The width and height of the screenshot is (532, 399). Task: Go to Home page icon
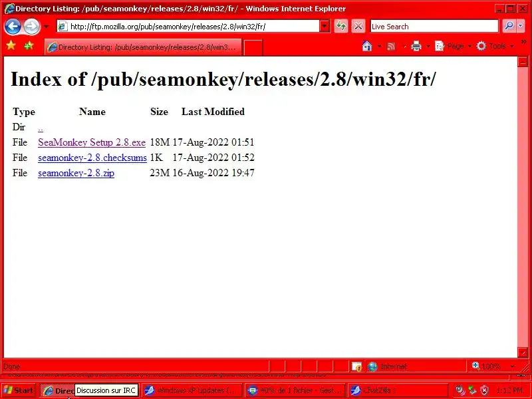coord(367,46)
